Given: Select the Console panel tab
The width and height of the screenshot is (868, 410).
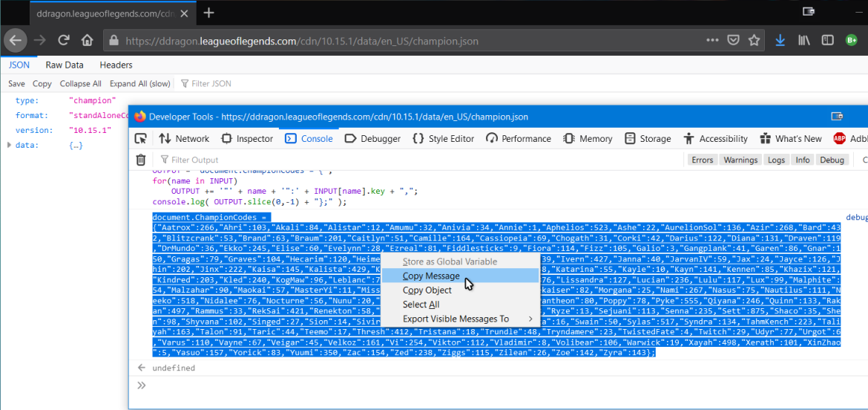Looking at the screenshot, I should click(309, 138).
